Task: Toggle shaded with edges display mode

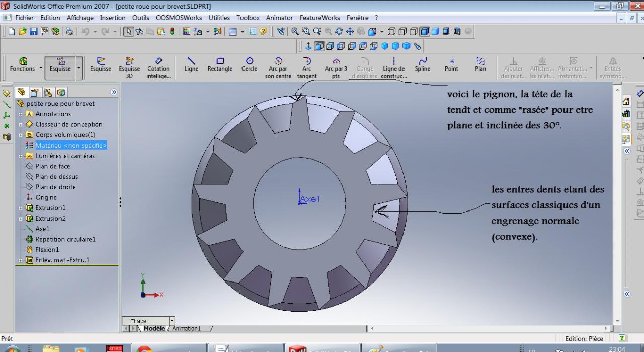Action: click(x=425, y=31)
